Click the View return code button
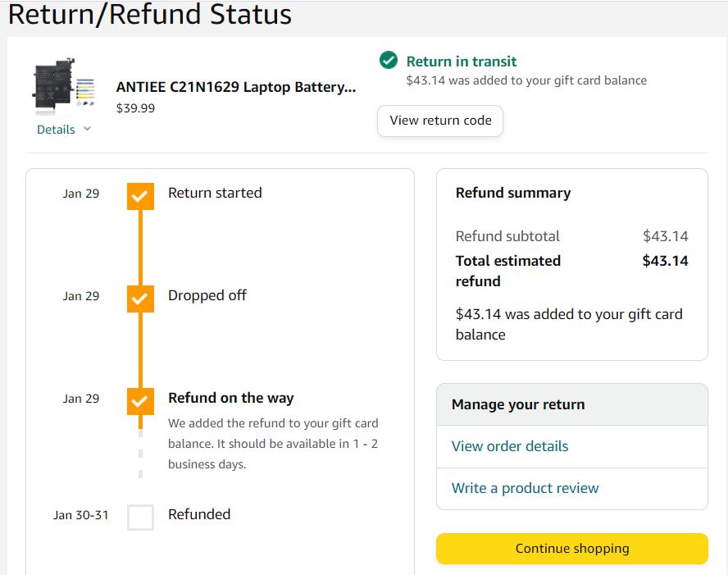Viewport: 728px width, 575px height. pyautogui.click(x=440, y=121)
